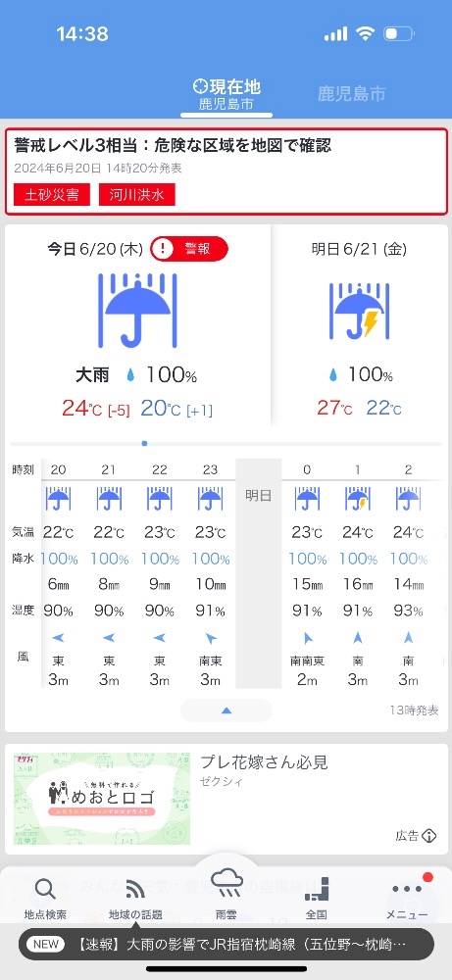Tap tomorrow's thunderstorm umbrella icon
This screenshot has height=980, width=452.
click(x=360, y=310)
